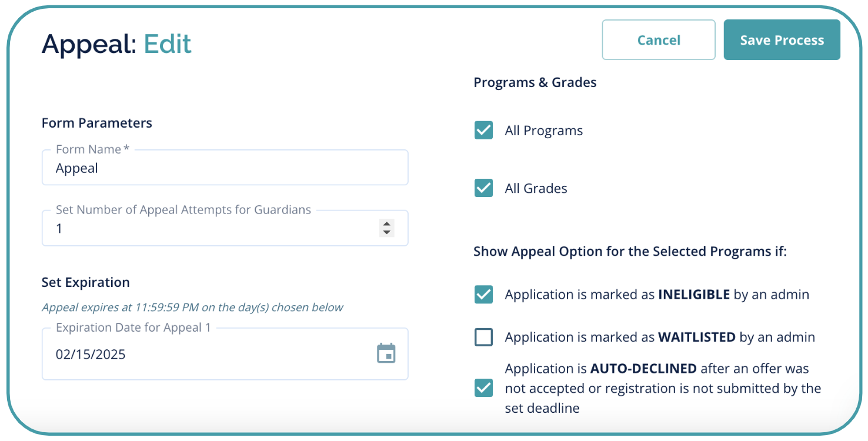
Task: Select the Expiration Date for Appeal 1 field
Action: 206,354
